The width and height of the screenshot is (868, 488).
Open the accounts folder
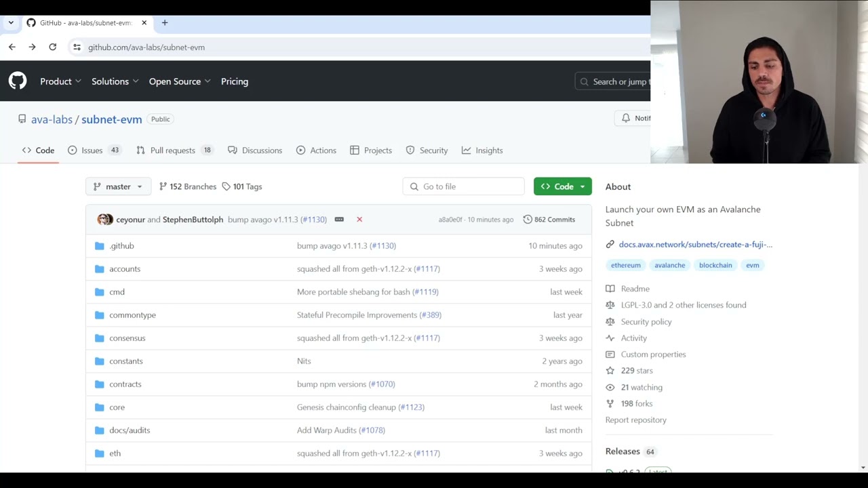coord(125,269)
